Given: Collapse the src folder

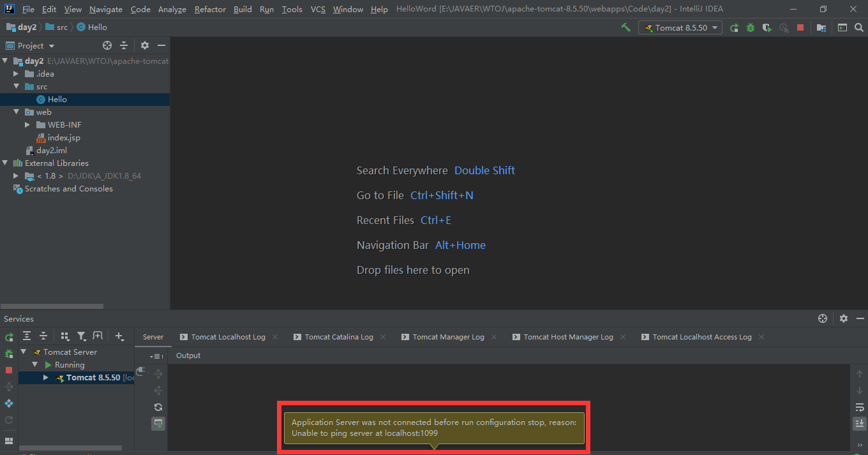Looking at the screenshot, I should coord(17,87).
